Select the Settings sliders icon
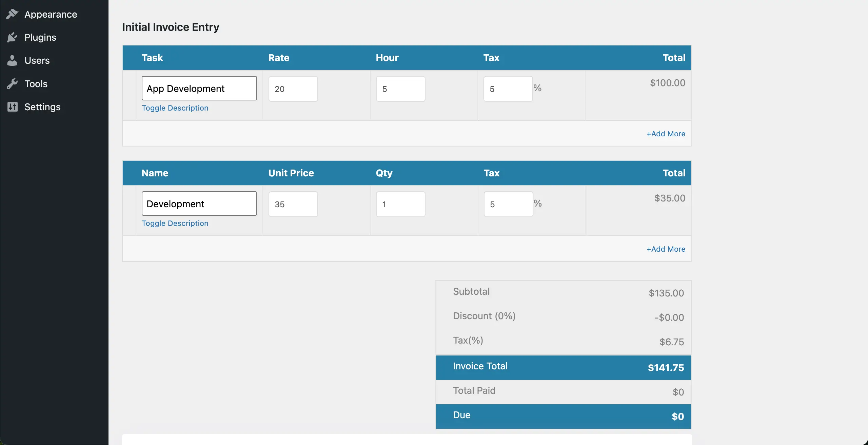 tap(12, 107)
